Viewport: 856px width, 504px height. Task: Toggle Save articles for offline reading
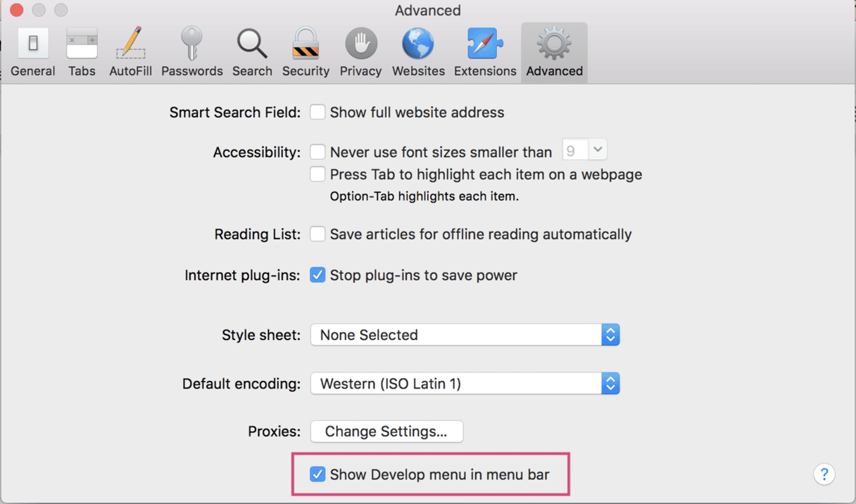coord(318,234)
